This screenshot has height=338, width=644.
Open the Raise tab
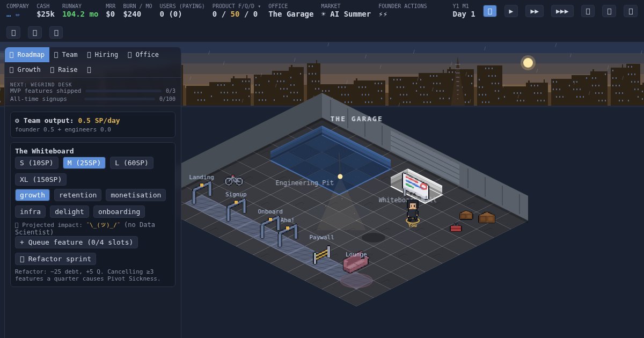(64, 70)
